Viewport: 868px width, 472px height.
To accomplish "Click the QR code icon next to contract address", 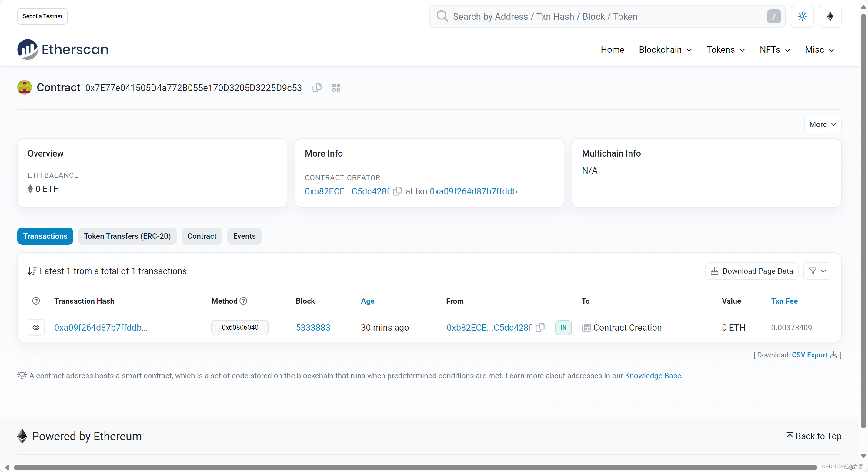I will pos(336,87).
